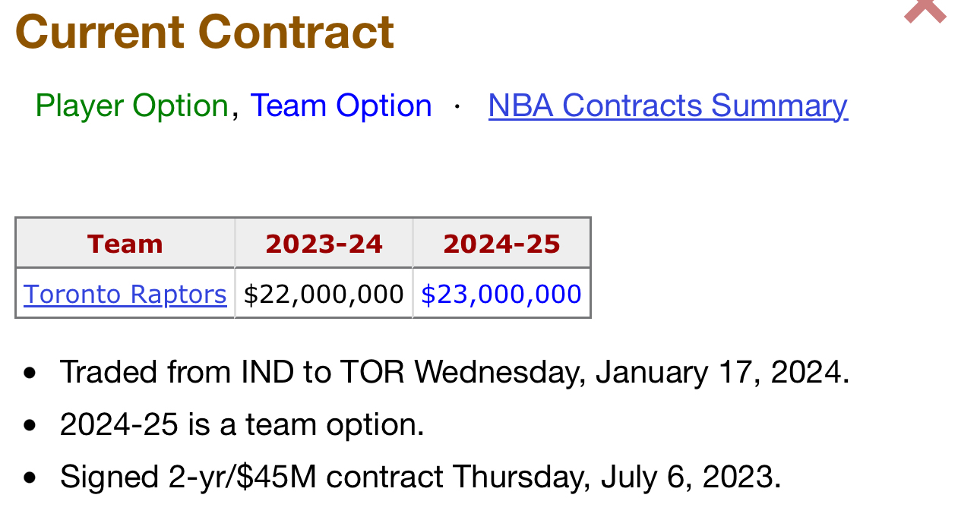This screenshot has width=980, height=520.
Task: Click the Signed 2-yr/$45M contract note
Action: coord(421,477)
